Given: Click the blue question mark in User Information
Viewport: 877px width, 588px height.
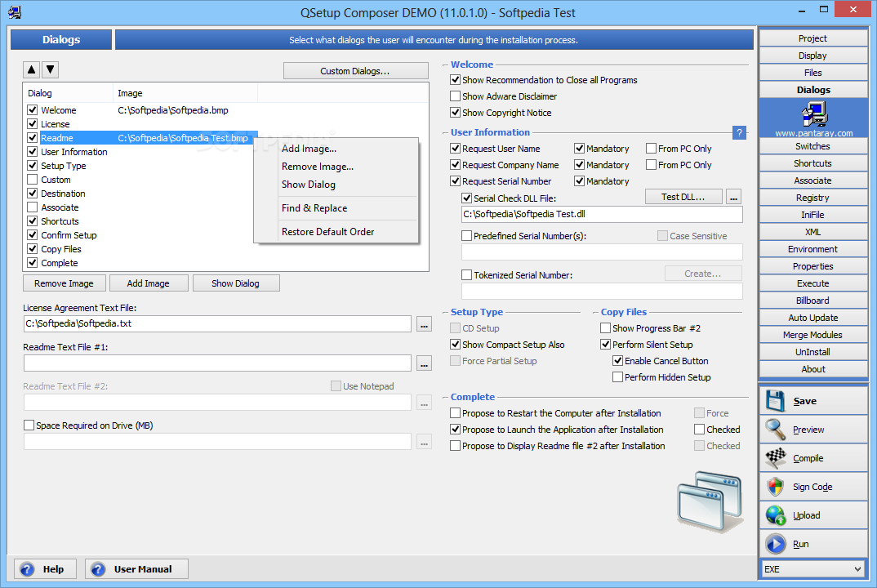Looking at the screenshot, I should [739, 132].
